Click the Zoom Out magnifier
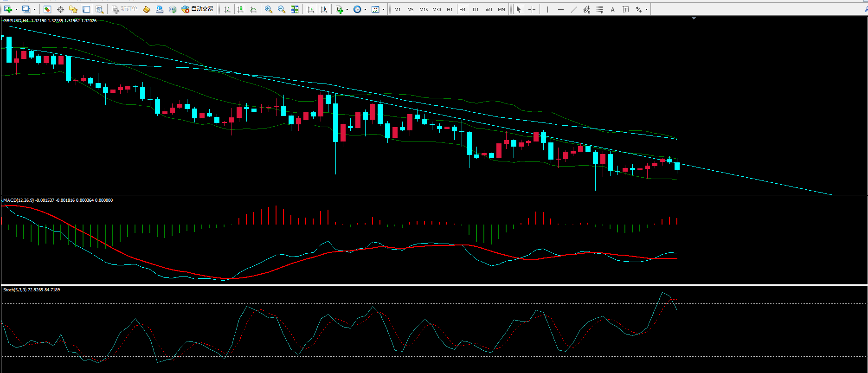 [x=281, y=9]
